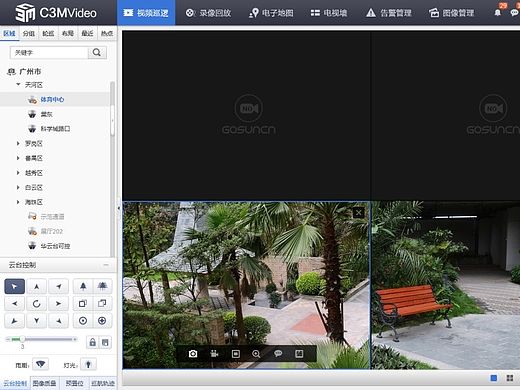Increase PTZ speed with the plus end
Screen dimensions: 520x390
pos(75,339)
